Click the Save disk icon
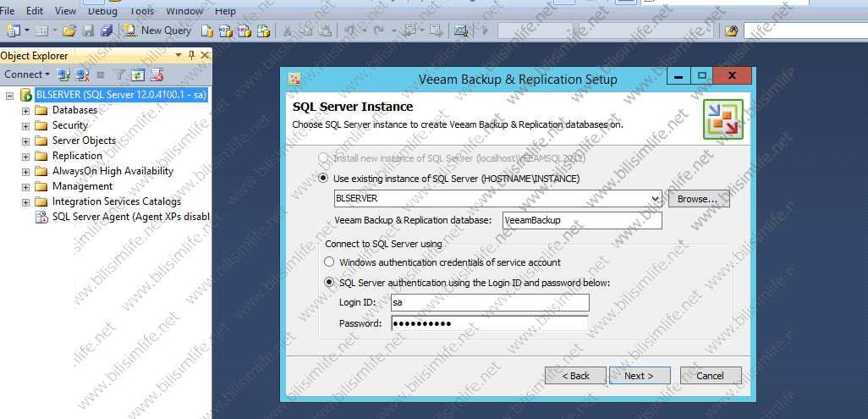The image size is (868, 419). point(89,31)
